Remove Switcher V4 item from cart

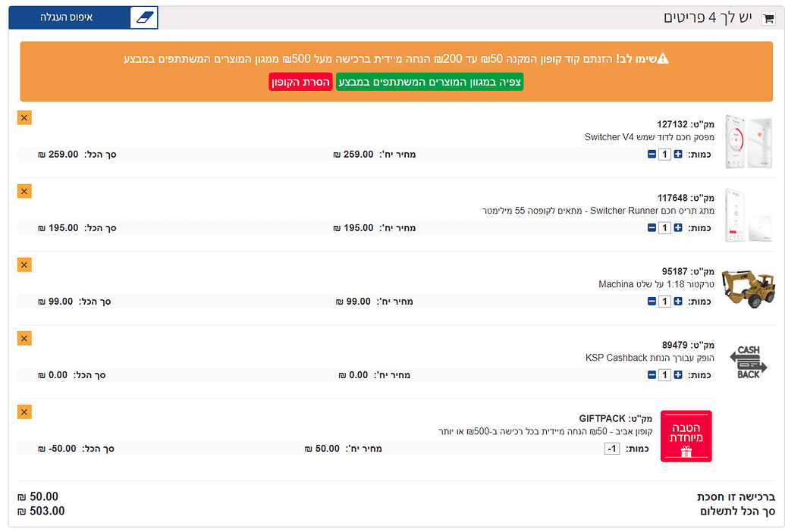point(24,117)
